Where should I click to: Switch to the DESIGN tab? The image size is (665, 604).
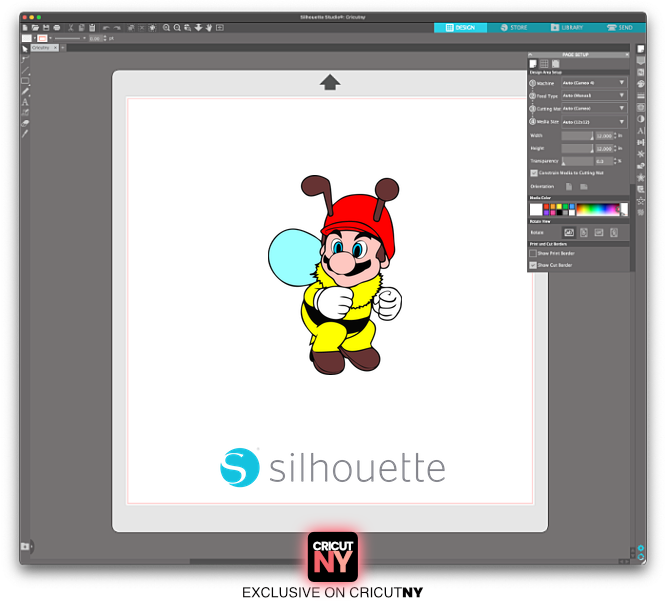click(x=460, y=28)
